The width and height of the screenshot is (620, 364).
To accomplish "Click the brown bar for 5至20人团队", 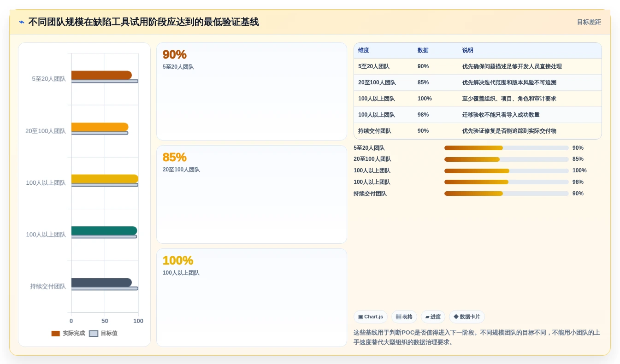I will pos(101,75).
